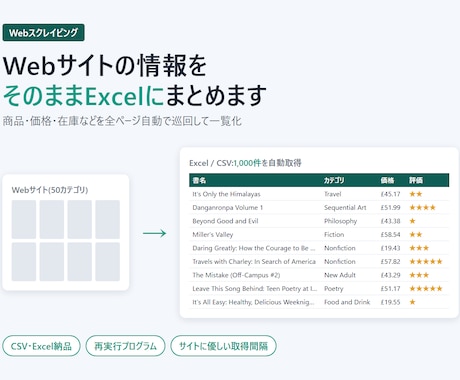Click the star rating for It's Only the Himalayas
The width and height of the screenshot is (460, 380).
point(416,194)
